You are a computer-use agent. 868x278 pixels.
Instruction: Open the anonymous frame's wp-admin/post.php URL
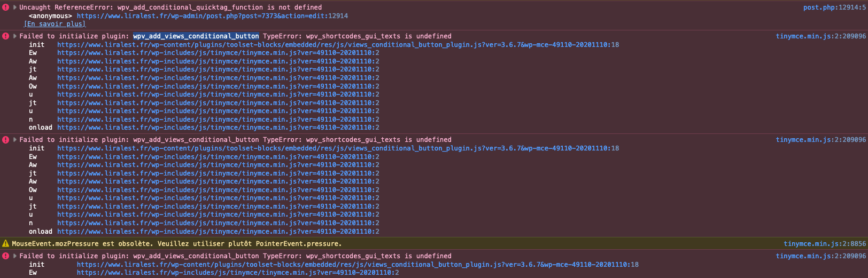coord(212,16)
